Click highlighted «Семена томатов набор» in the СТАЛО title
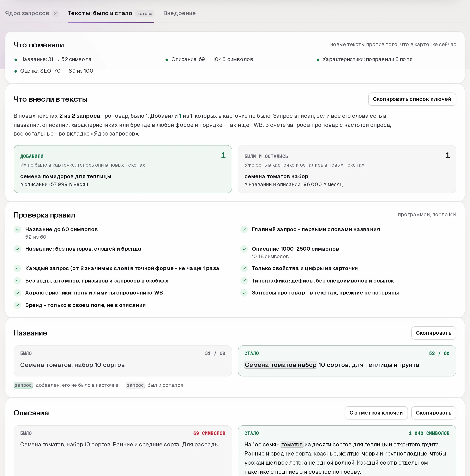 280,365
